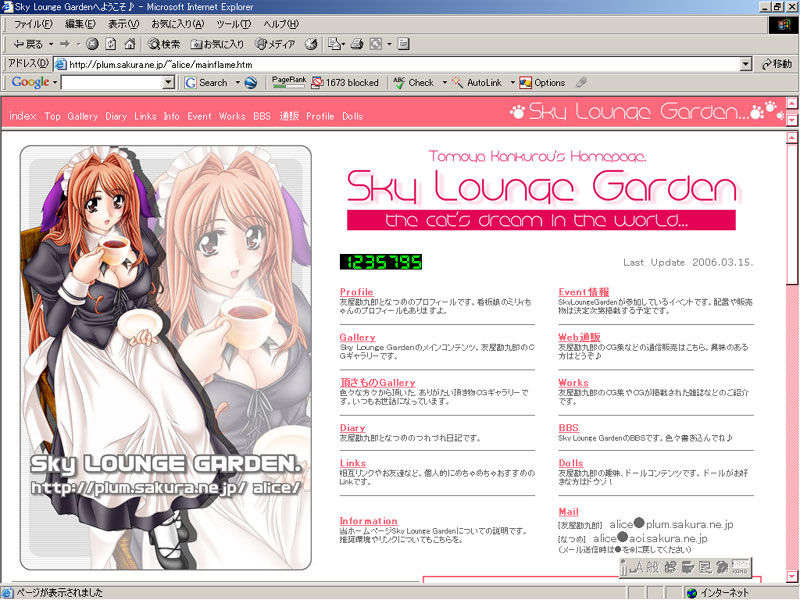Print the current page
Screen dimensions: 800x600
357,44
